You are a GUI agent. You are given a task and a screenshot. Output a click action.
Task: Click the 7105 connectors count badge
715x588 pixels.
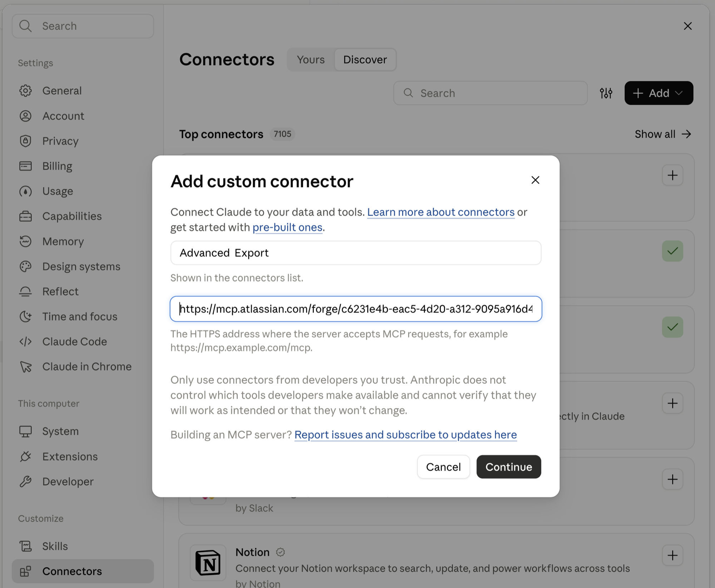(x=282, y=134)
